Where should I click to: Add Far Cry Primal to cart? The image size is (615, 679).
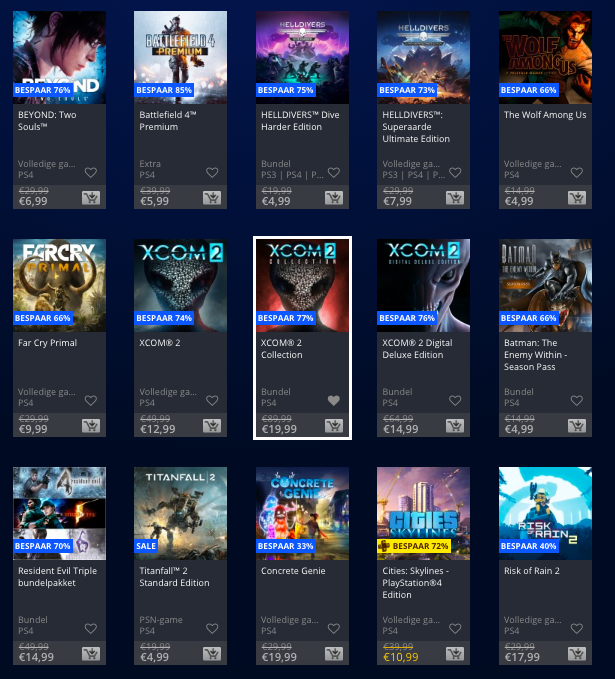(x=91, y=426)
